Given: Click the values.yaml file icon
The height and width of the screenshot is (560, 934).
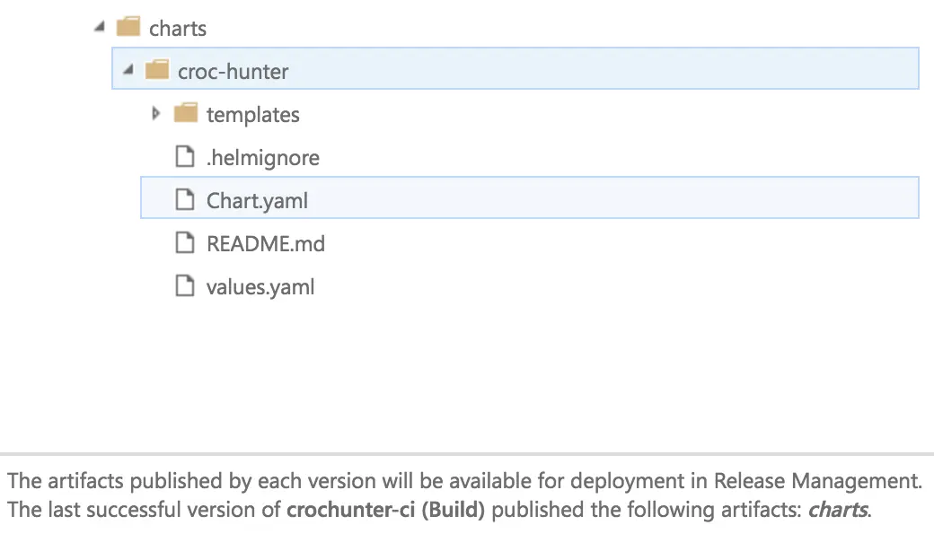Looking at the screenshot, I should pos(185,285).
